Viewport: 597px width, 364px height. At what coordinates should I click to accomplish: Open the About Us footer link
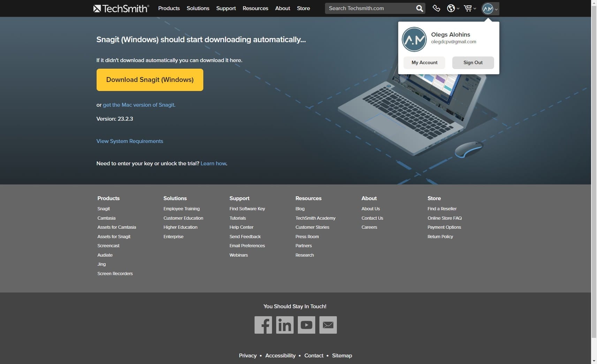[x=371, y=209]
